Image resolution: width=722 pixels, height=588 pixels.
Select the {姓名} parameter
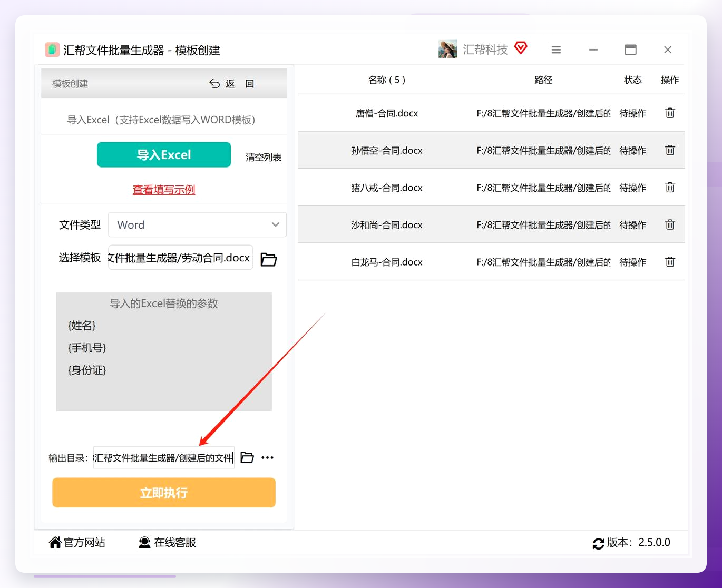tap(82, 326)
